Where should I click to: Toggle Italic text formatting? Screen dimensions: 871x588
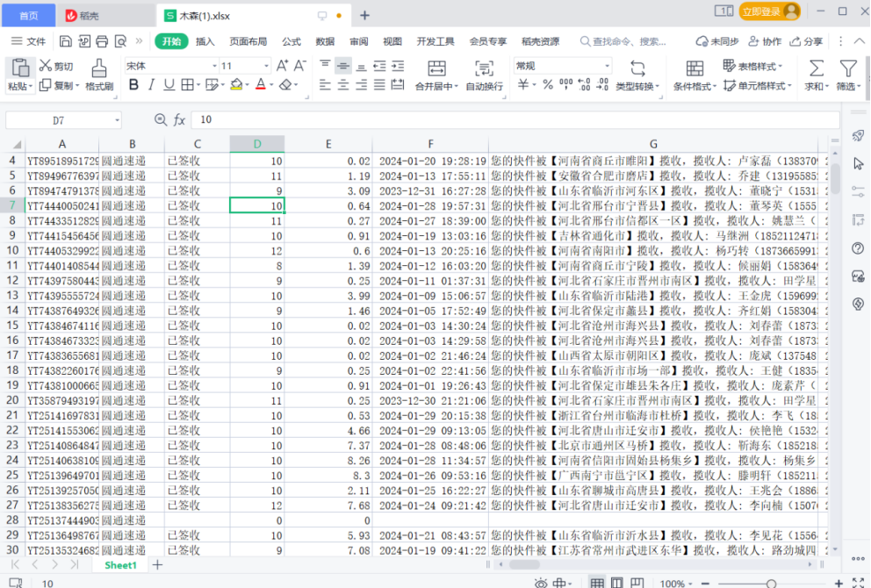151,85
